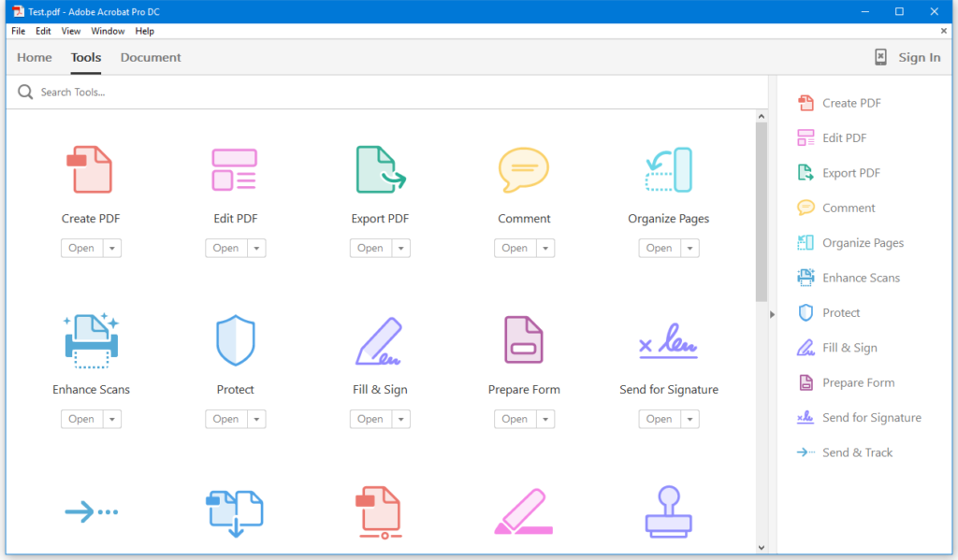Expand the dropdown arrow next to Send for Signature Open
Screen dimensions: 958x560
coord(689,419)
